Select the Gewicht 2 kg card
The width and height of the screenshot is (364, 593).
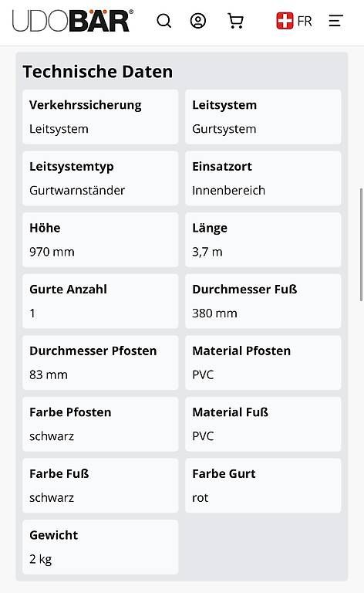pos(100,547)
